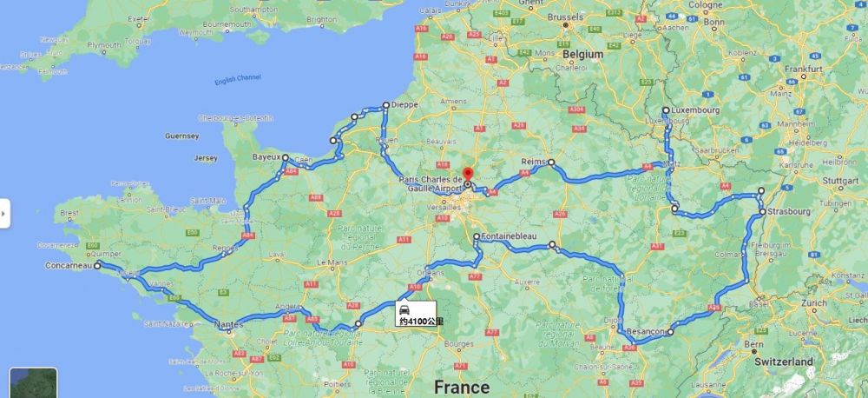Screen dimensions: 868x398
Task: Select the Dieppe waypoint circle
Action: (x=386, y=105)
